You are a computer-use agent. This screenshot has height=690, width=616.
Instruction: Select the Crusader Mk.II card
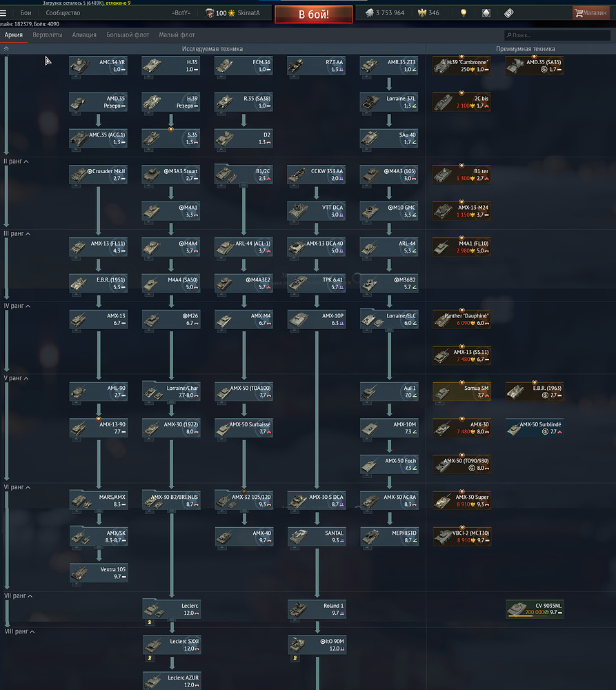(x=98, y=175)
